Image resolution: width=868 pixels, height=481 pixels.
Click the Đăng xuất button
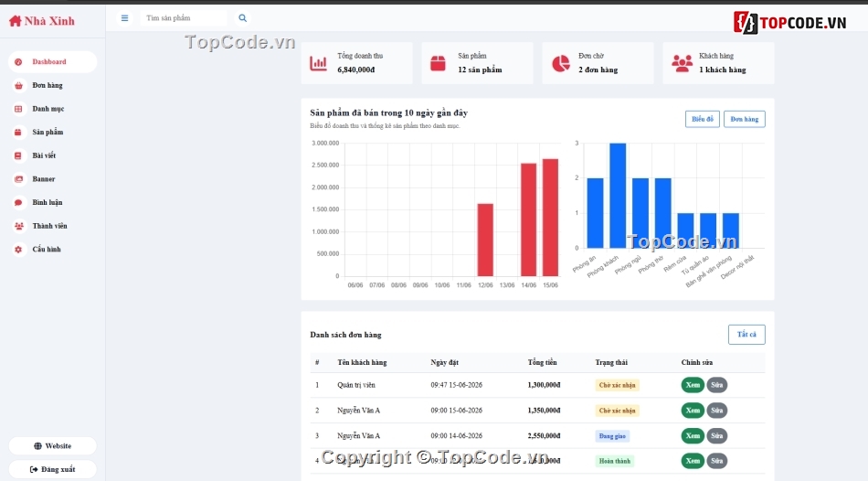click(x=53, y=469)
